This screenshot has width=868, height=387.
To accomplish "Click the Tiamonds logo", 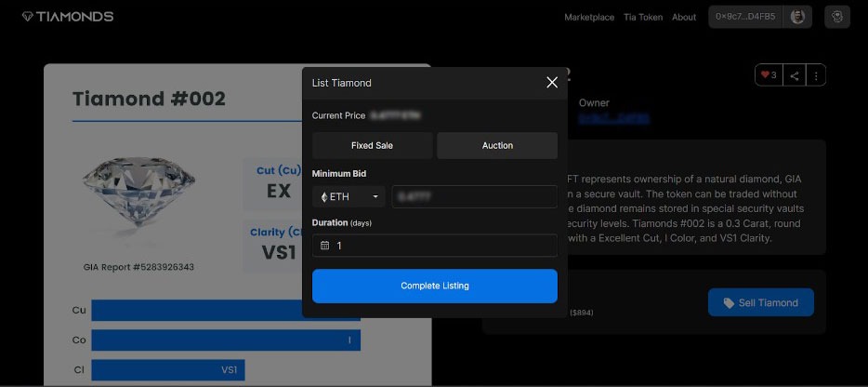I will pyautogui.click(x=68, y=17).
